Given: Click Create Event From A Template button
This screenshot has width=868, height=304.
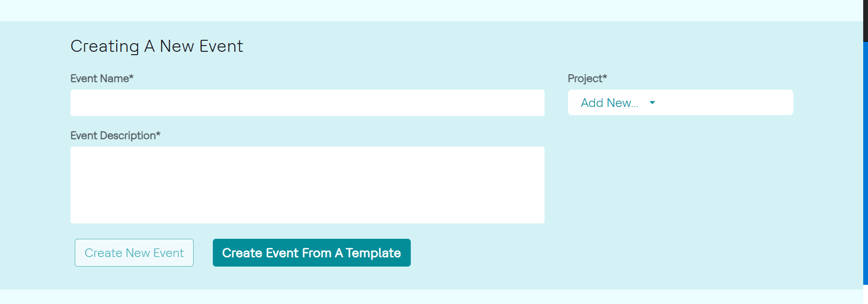Looking at the screenshot, I should pos(312,253).
